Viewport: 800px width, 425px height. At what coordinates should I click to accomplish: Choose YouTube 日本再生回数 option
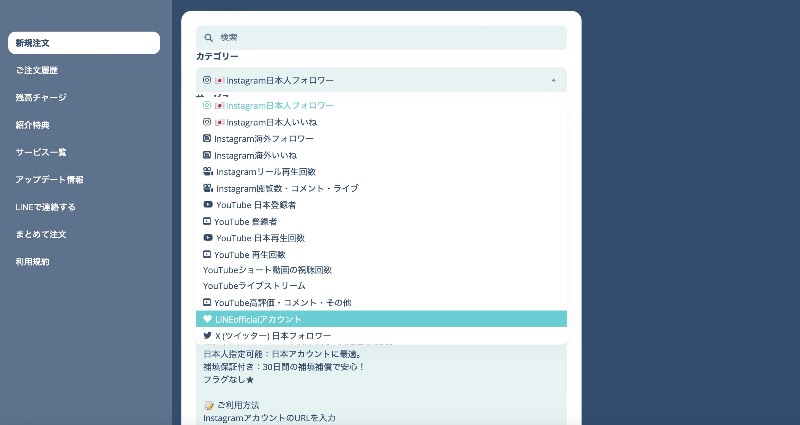[x=381, y=238]
